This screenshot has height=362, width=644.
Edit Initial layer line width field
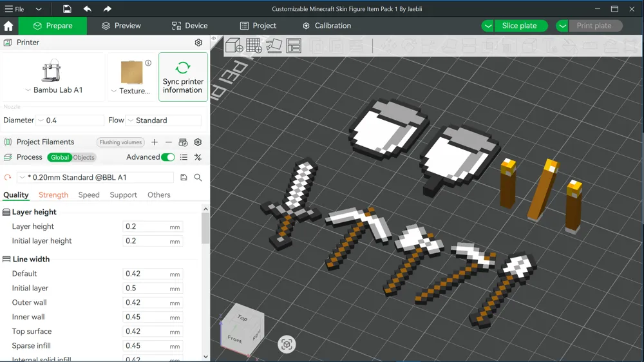point(153,288)
